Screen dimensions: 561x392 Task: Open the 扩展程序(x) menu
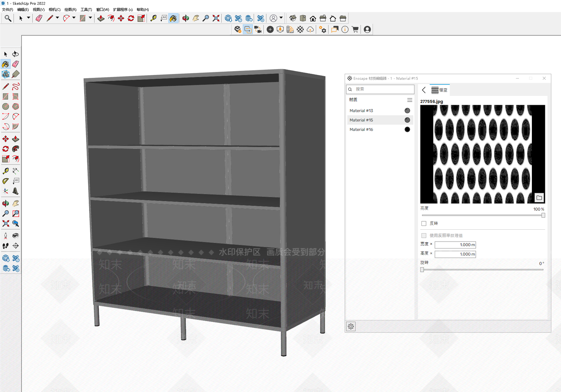coord(123,9)
